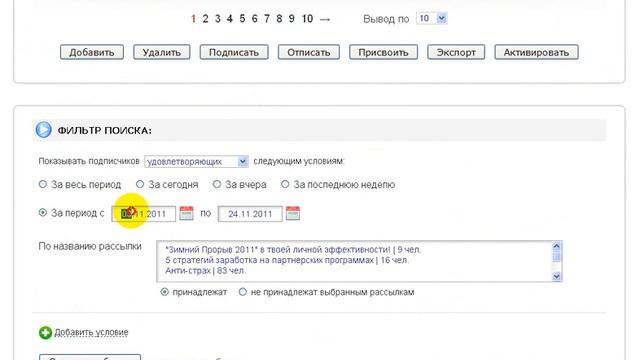
Task: Select mailing 'Зимний Прорыв 2011' in the list
Action: coord(293,249)
